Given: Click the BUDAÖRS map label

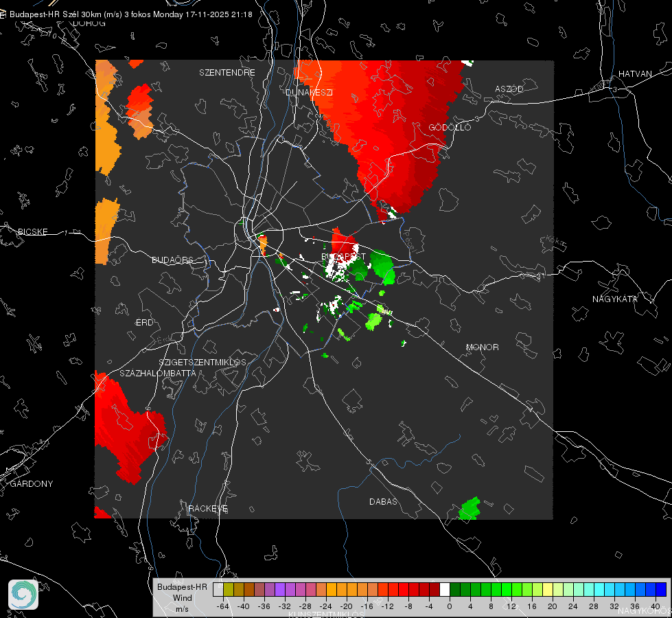Looking at the screenshot, I should tap(173, 260).
